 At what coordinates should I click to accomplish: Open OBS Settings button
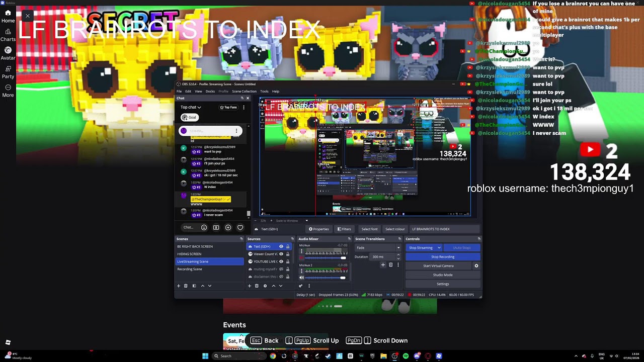[443, 284]
